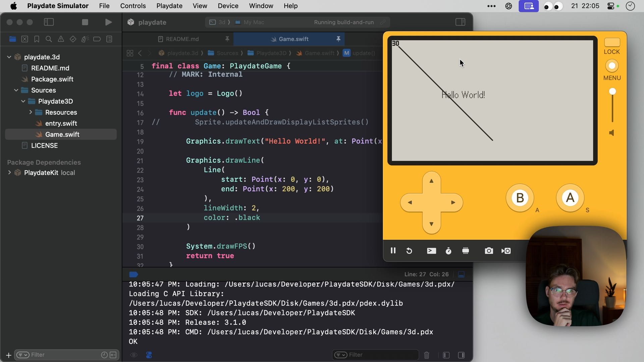Pause the Playdate simulator
The height and width of the screenshot is (362, 644).
click(393, 251)
